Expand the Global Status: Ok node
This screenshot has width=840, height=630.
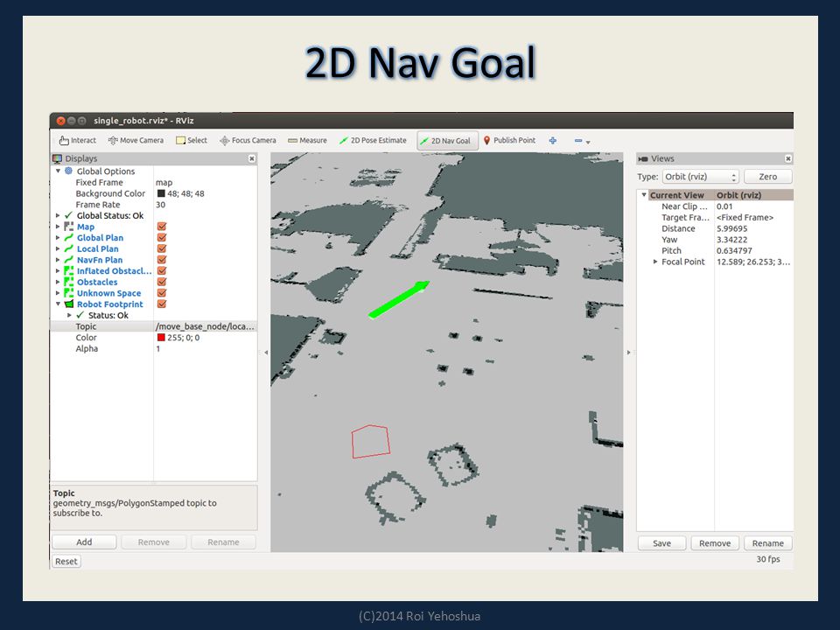tap(58, 215)
